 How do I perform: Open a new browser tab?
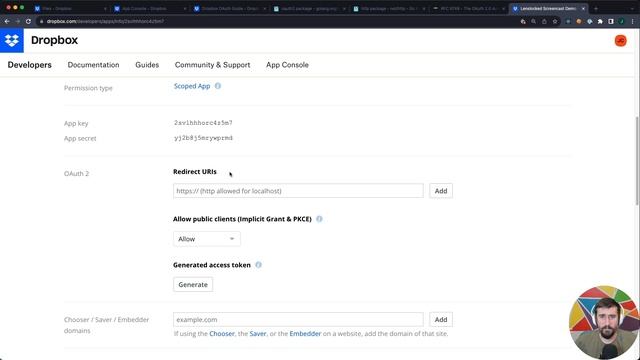596,8
